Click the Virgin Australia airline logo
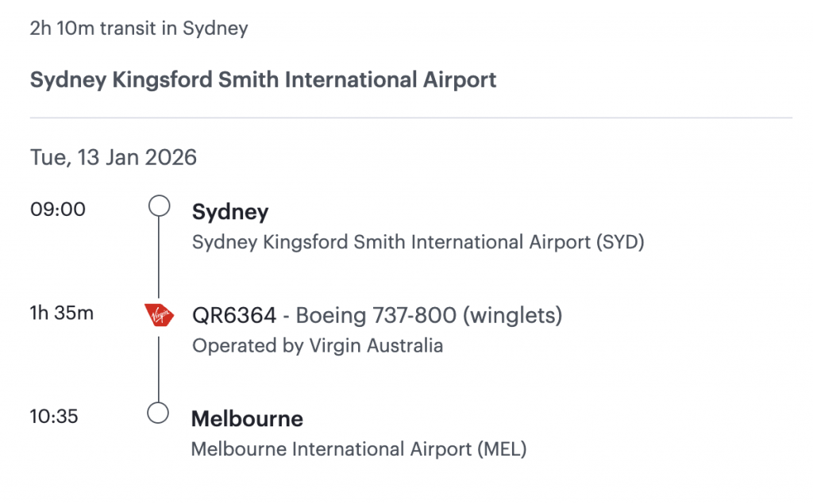 (160, 315)
